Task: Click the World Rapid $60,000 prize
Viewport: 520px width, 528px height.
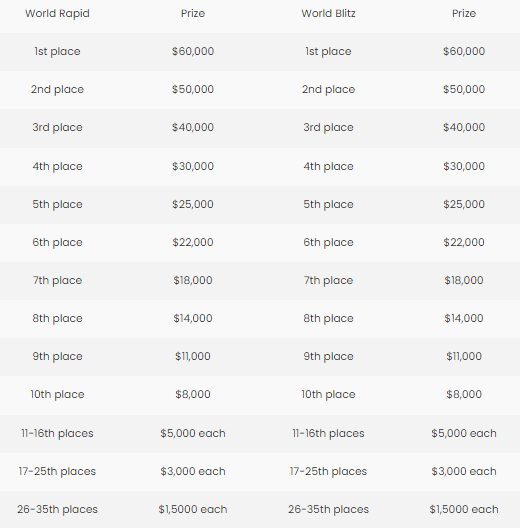Action: pos(193,51)
